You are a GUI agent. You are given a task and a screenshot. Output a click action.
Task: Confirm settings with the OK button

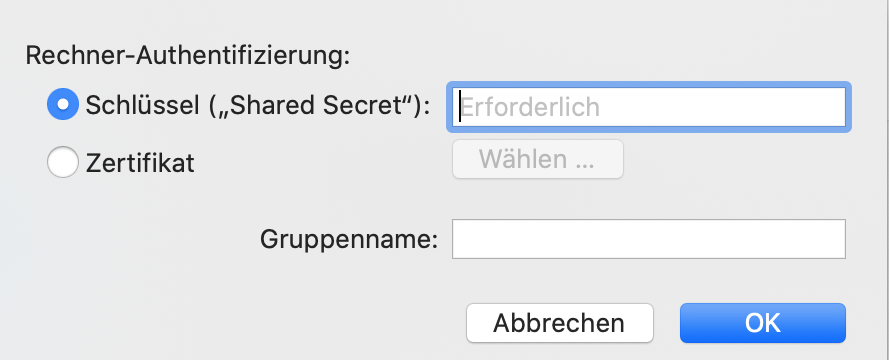(763, 323)
